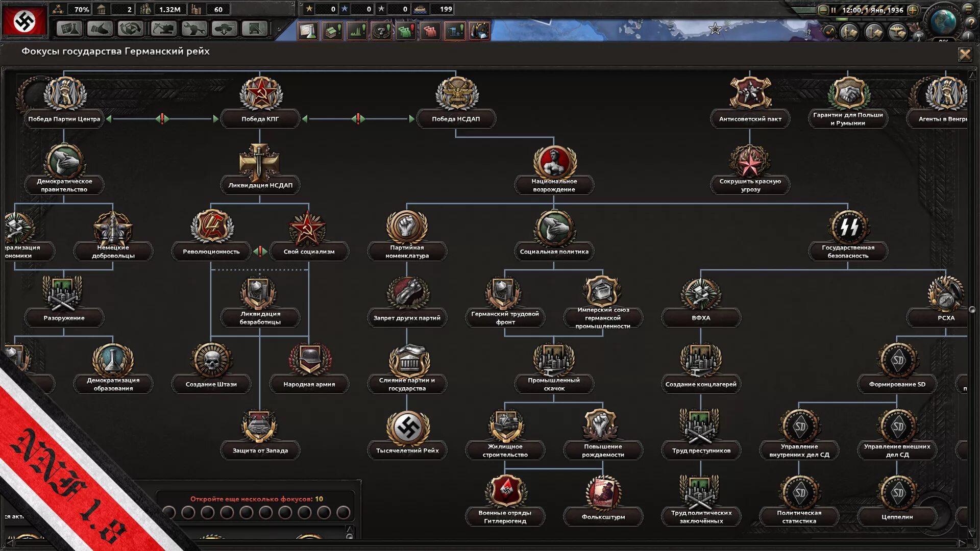Image resolution: width=980 pixels, height=551 pixels.
Task: Open the Research tab with flask icon
Action: [x=68, y=29]
